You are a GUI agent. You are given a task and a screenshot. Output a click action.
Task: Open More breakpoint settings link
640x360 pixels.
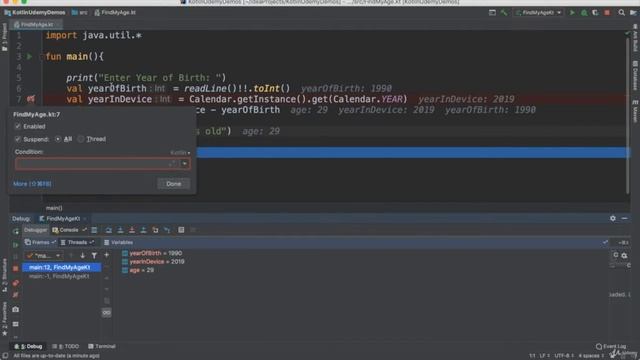coord(32,184)
